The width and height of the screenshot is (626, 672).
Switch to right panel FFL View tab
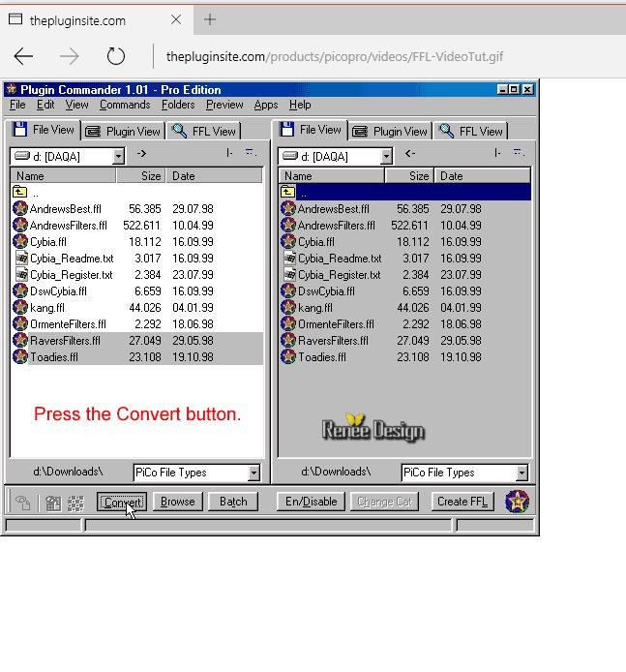[x=471, y=131]
